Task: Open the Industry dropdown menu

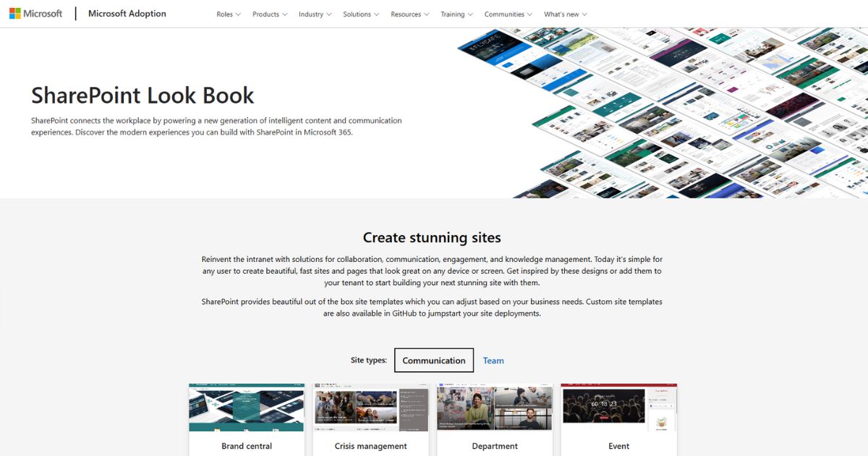Action: tap(315, 14)
